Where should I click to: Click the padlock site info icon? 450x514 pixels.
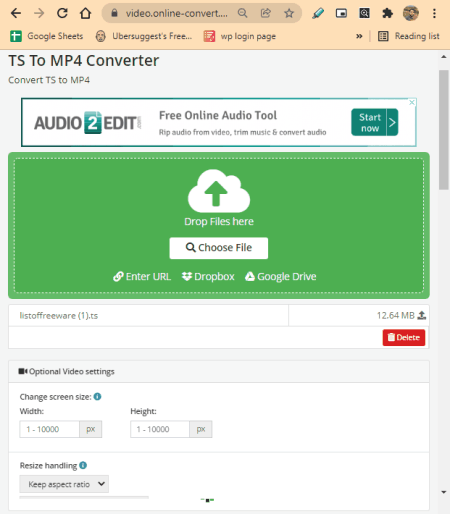point(114,13)
